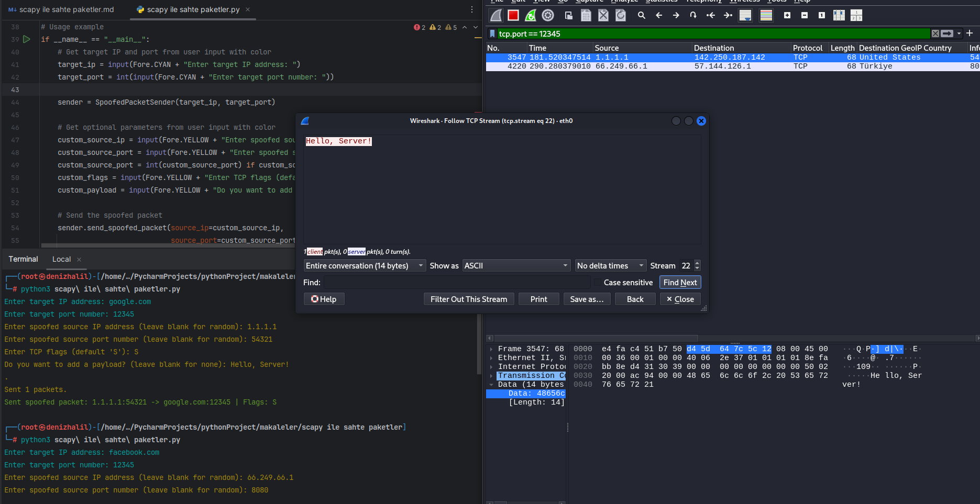Restart the current capture with green fin icon
980x504 pixels.
(x=531, y=16)
